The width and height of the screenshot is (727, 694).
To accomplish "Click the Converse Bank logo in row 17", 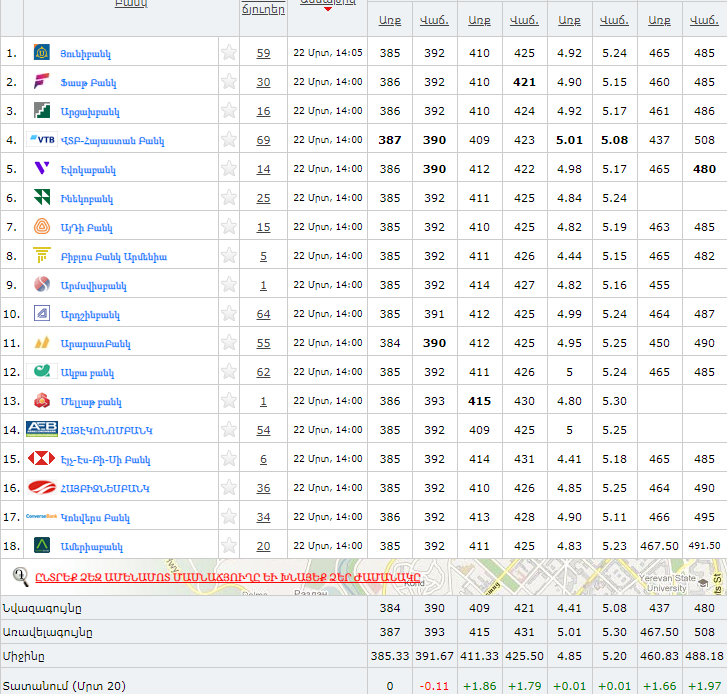I will coord(42,516).
